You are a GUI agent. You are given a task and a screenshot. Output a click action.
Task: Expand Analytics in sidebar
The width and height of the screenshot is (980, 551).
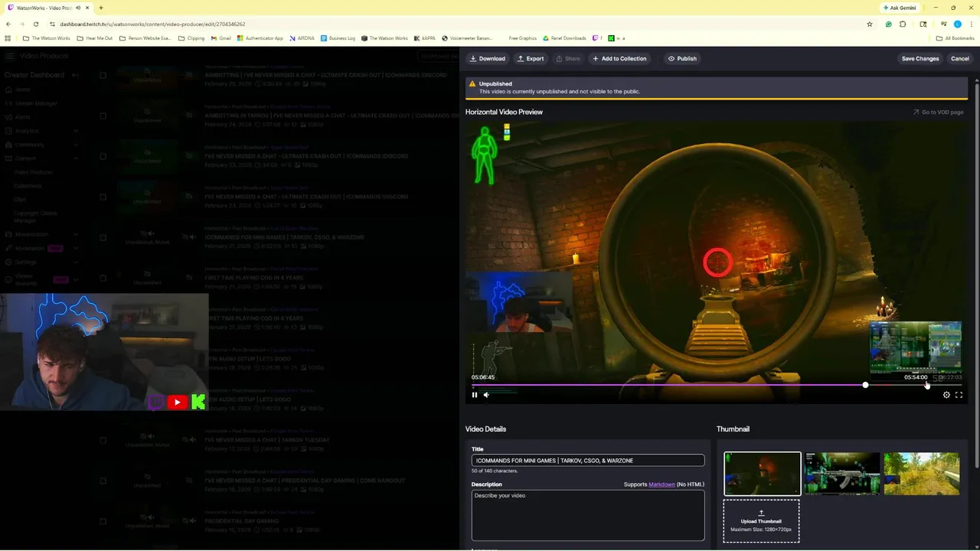coord(75,131)
